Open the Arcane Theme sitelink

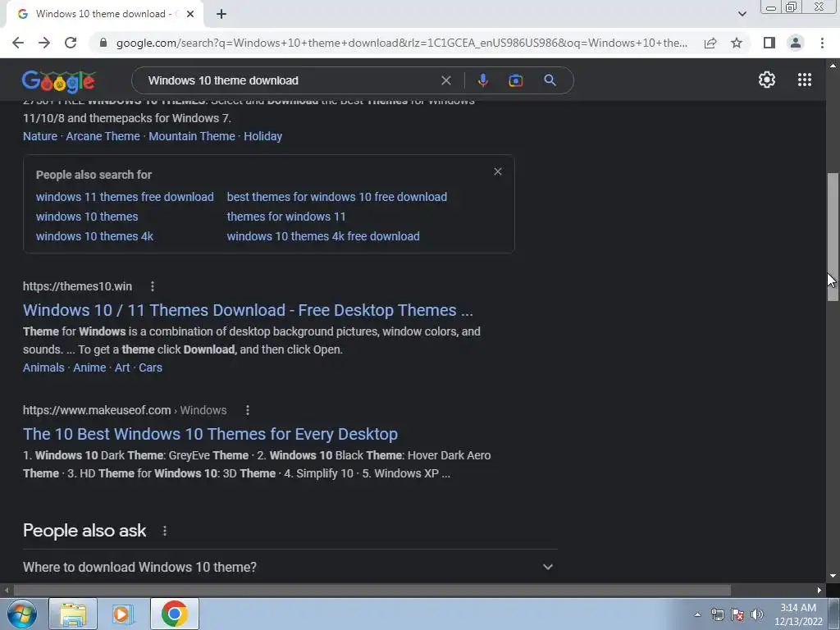103,136
